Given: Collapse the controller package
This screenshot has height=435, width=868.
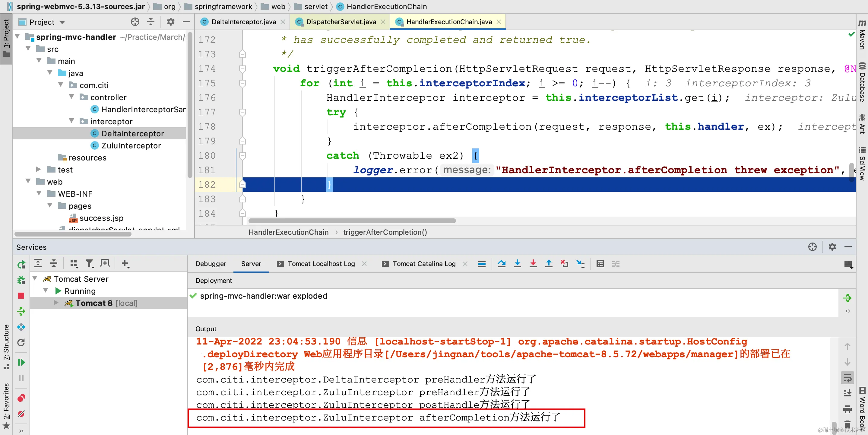Looking at the screenshot, I should 71,97.
